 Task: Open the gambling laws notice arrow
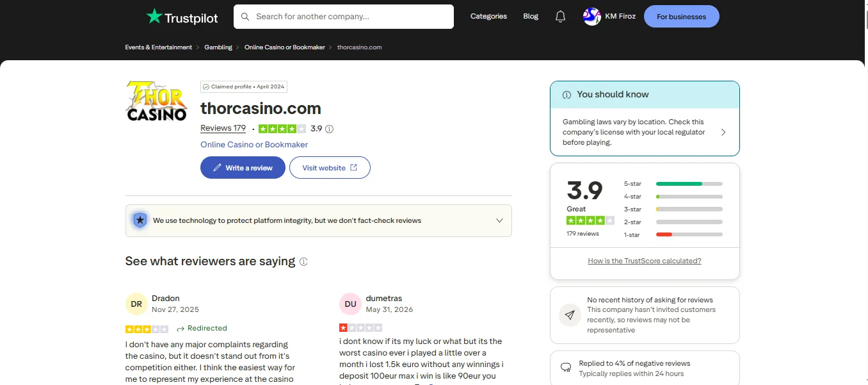723,132
